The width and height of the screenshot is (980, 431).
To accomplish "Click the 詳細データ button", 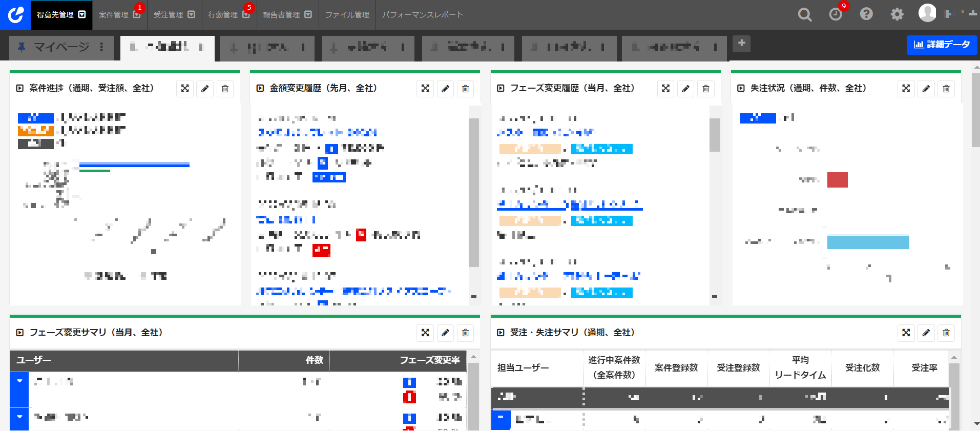I will 942,45.
